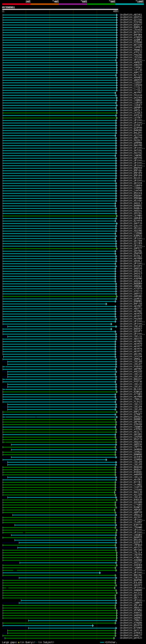Click the UniRef100_C5MKI0 label

(x=131, y=620)
